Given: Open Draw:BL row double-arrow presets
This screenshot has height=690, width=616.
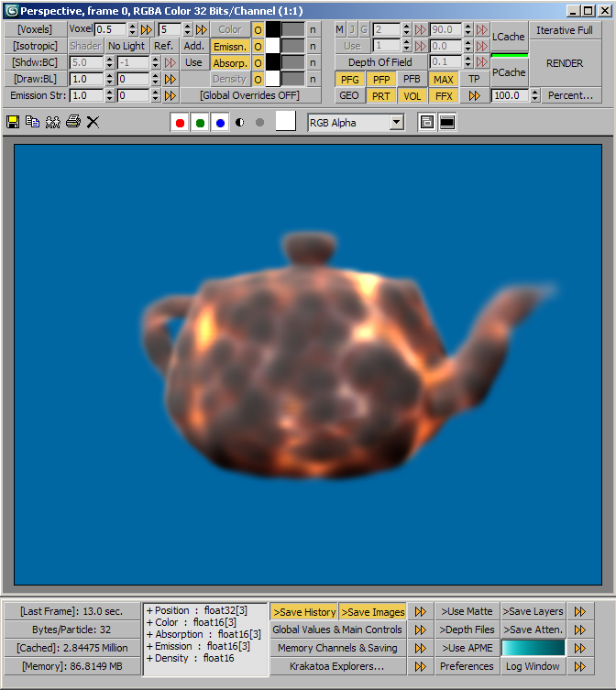Looking at the screenshot, I should pos(170,79).
